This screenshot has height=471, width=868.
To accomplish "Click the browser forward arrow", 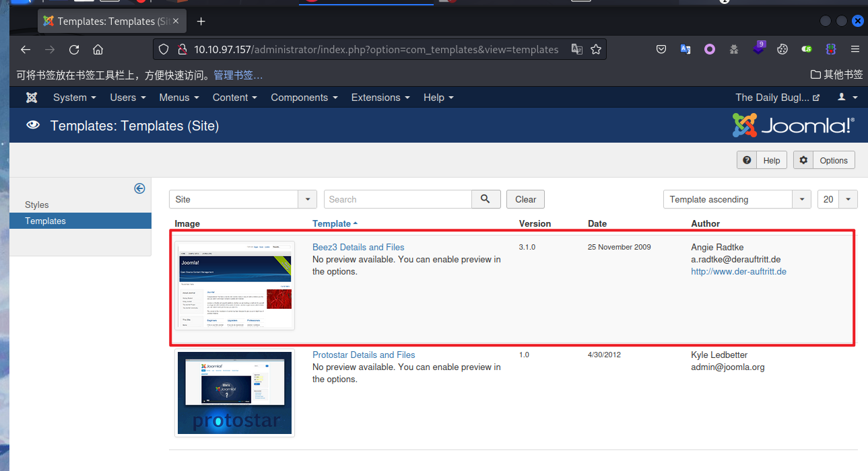I will click(50, 49).
